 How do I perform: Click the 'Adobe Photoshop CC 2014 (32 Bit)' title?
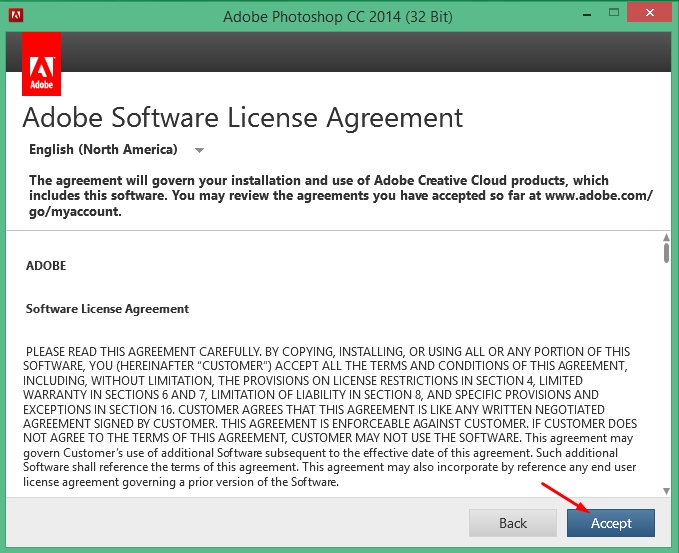point(338,16)
